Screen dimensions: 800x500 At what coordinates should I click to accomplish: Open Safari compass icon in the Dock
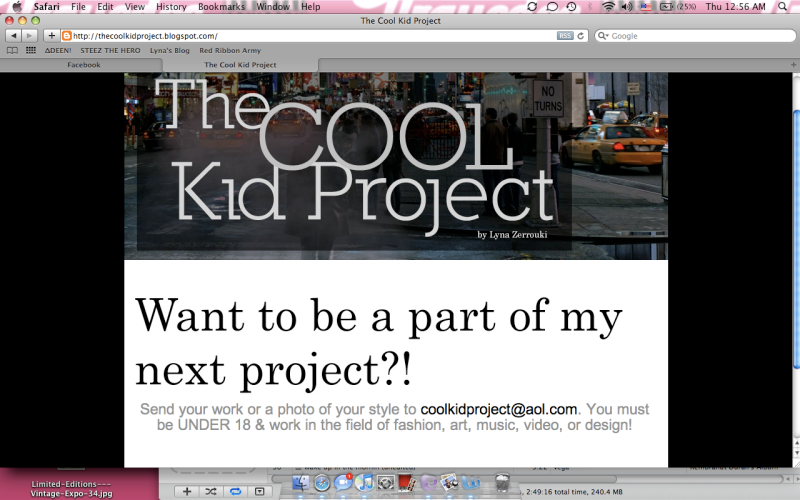coord(322,482)
